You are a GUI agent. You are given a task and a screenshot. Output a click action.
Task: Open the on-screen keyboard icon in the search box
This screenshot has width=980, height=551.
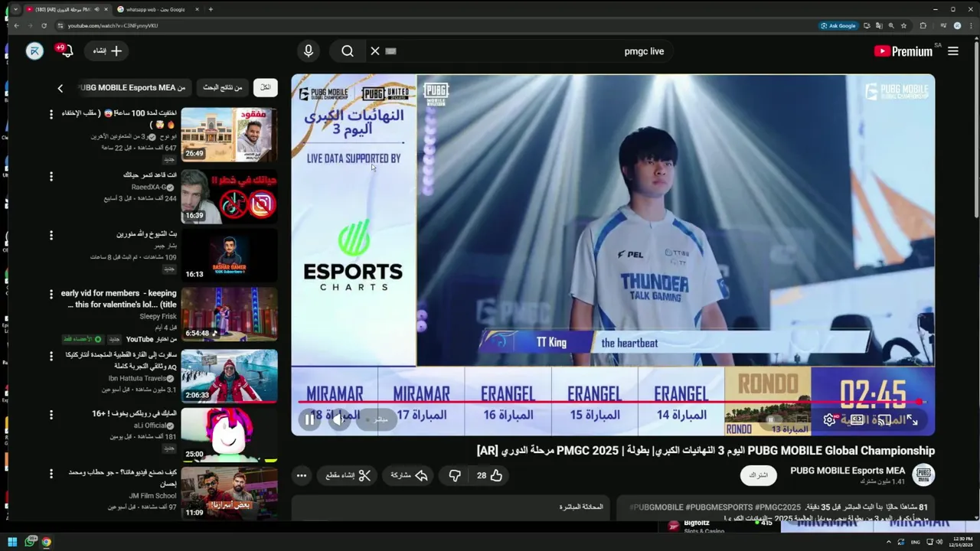coord(391,51)
